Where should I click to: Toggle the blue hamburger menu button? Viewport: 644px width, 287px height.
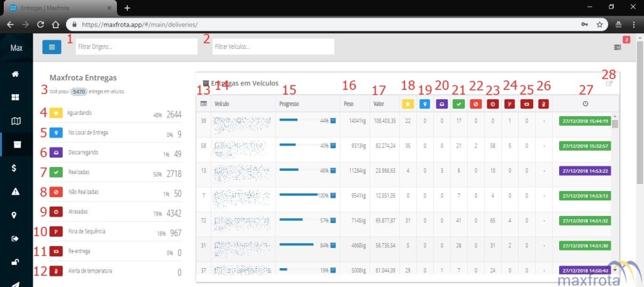point(52,46)
